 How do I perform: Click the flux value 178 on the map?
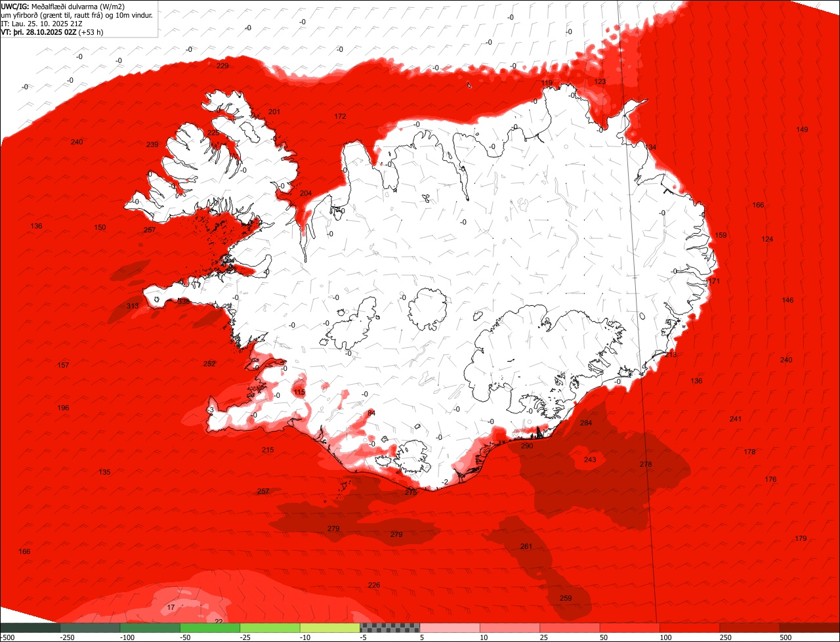749,452
